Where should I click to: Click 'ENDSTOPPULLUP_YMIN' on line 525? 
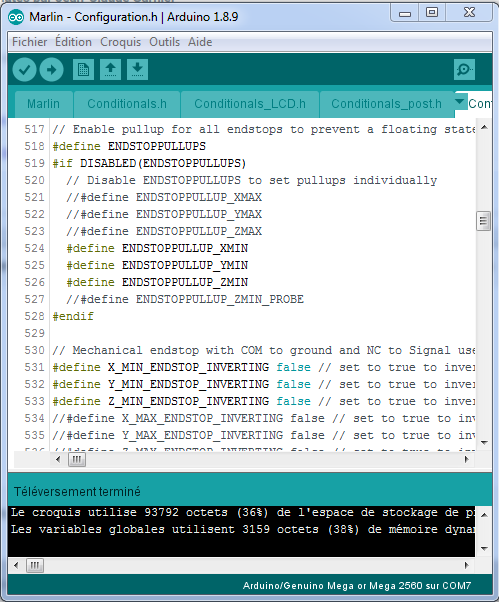[185, 266]
